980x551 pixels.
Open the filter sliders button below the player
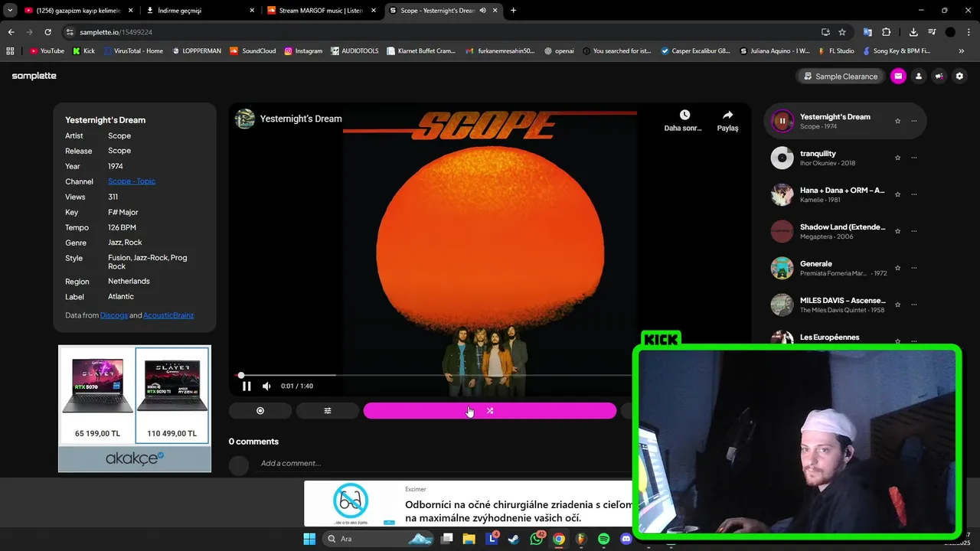(x=328, y=411)
